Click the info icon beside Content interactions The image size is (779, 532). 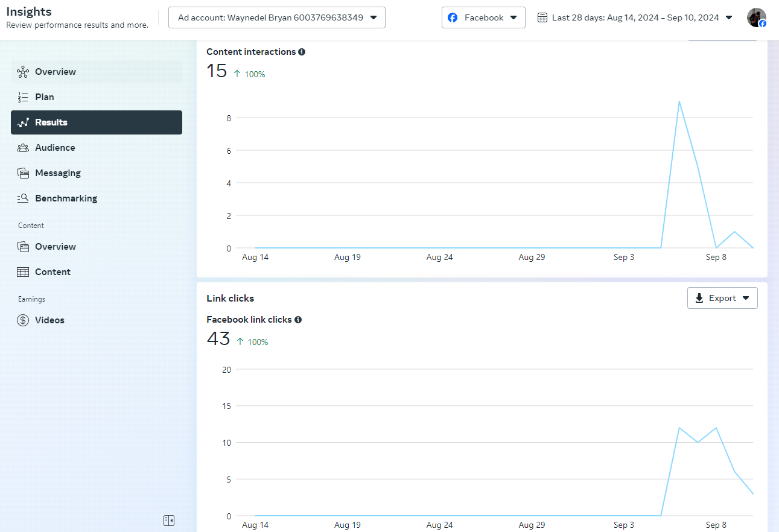pyautogui.click(x=302, y=52)
